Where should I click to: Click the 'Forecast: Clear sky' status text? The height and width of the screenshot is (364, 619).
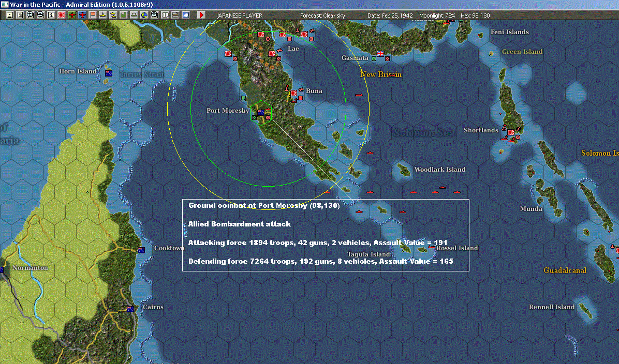(x=322, y=16)
